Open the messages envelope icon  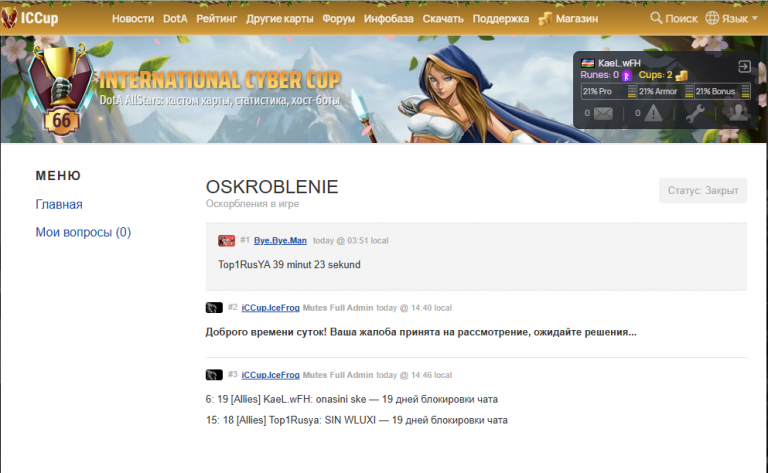pyautogui.click(x=603, y=114)
